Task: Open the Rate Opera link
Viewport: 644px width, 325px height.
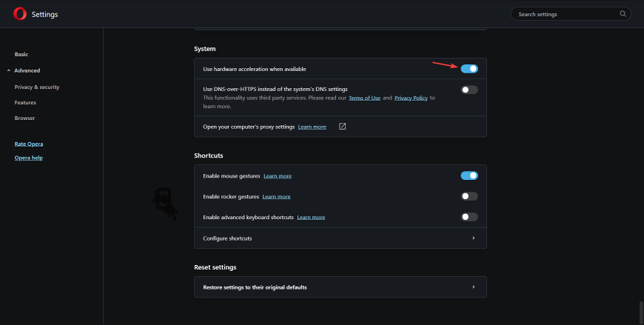Action: (x=29, y=144)
